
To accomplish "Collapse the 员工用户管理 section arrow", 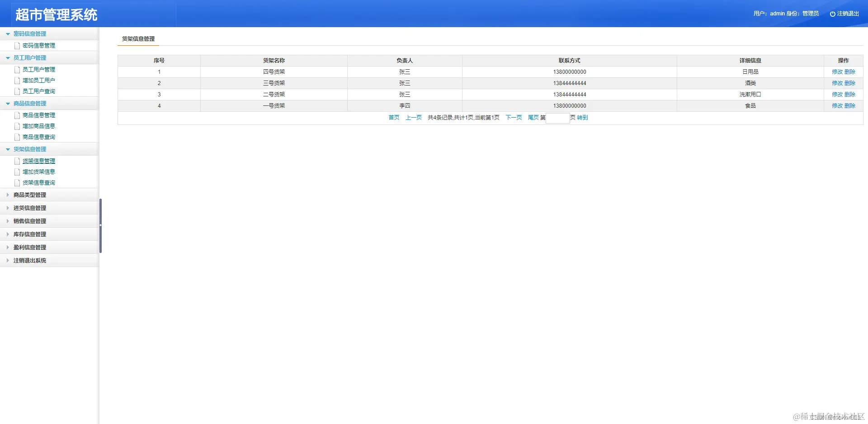I will click(8, 58).
